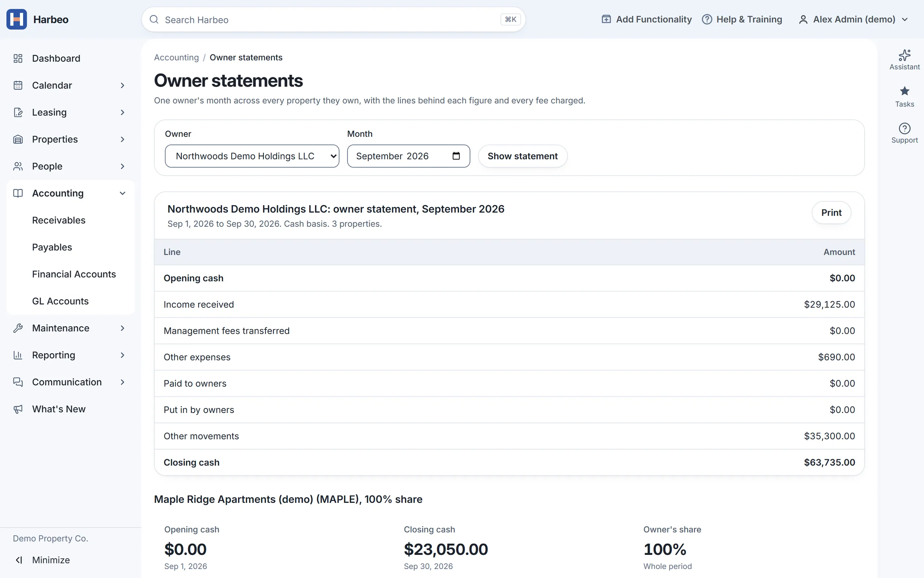Open Financial Accounts submenu item
The image size is (924, 578).
(74, 274)
